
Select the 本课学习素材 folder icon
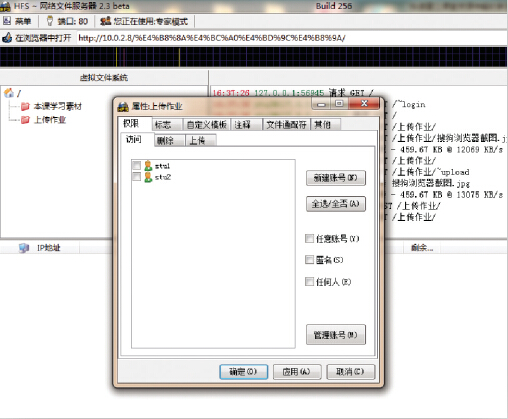[x=25, y=106]
